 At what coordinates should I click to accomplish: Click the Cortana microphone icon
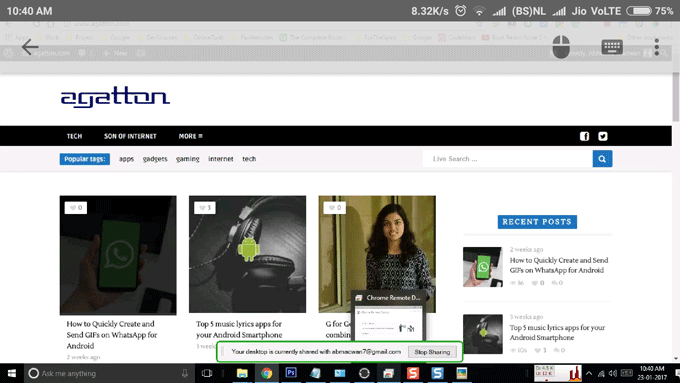(x=185, y=373)
